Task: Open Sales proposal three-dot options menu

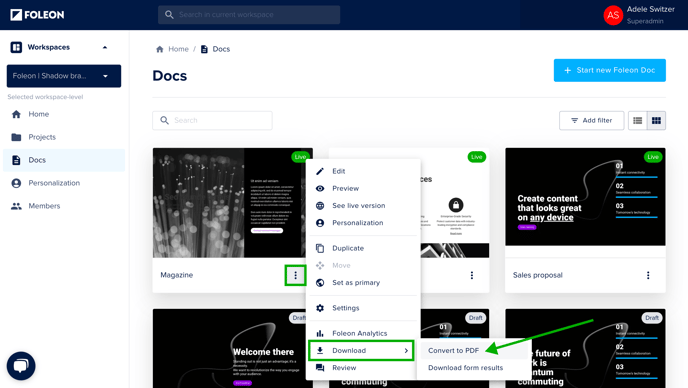Action: pos(648,275)
